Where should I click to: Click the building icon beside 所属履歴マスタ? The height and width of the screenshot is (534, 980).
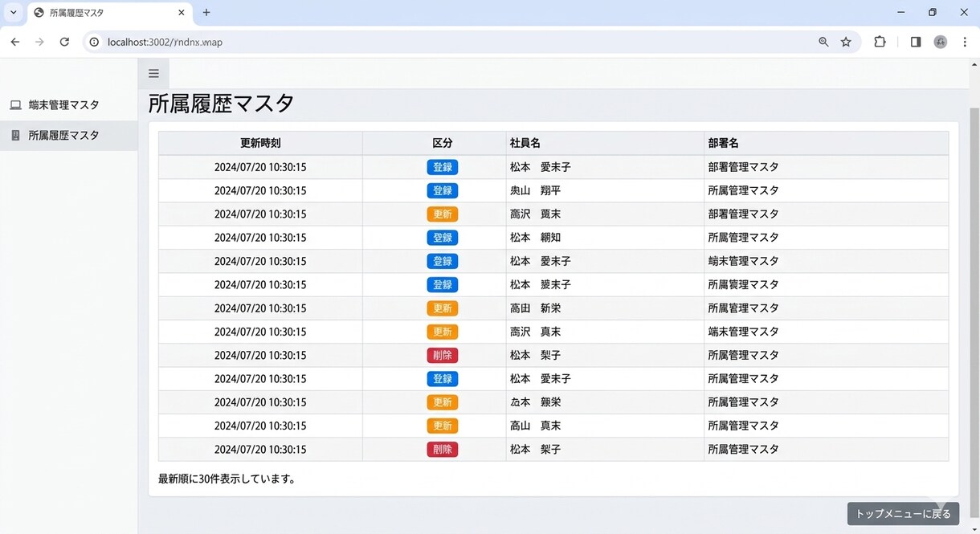coord(15,136)
